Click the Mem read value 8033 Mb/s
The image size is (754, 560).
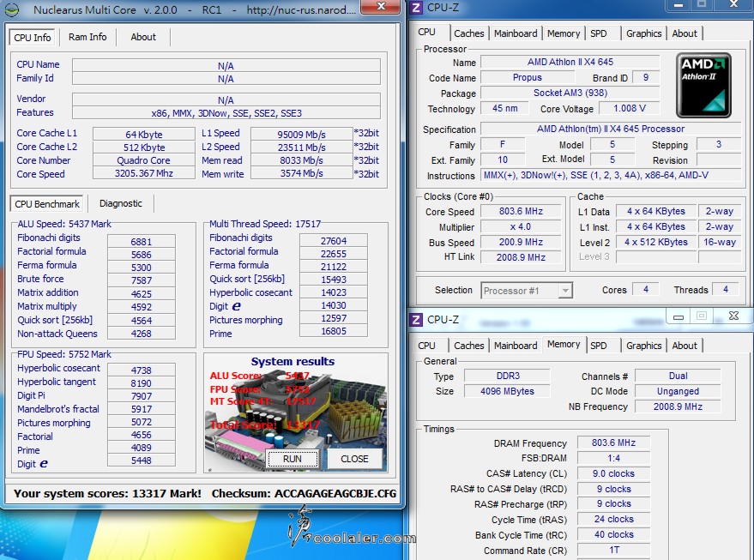(x=301, y=160)
